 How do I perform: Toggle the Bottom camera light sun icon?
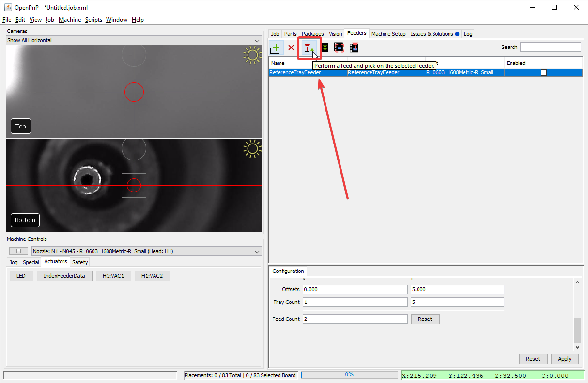252,149
